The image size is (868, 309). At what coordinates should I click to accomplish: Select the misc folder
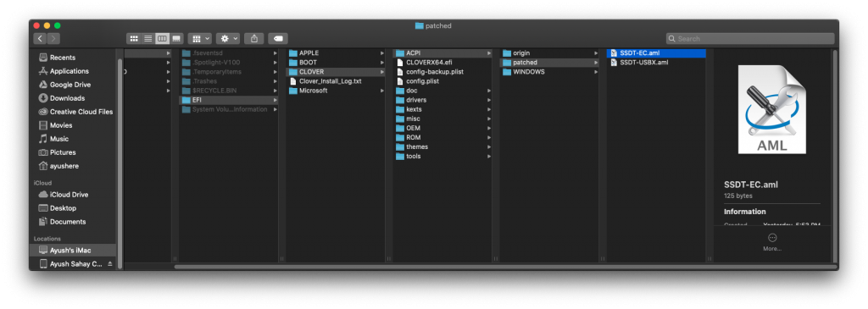442,119
